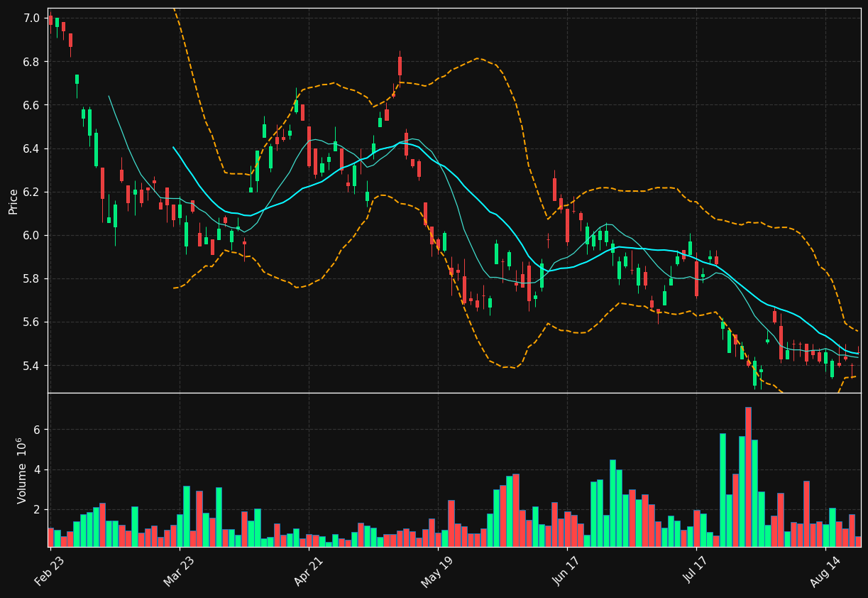The width and height of the screenshot is (868, 598).
Task: Click the Feb 23 date label
Action: click(50, 572)
